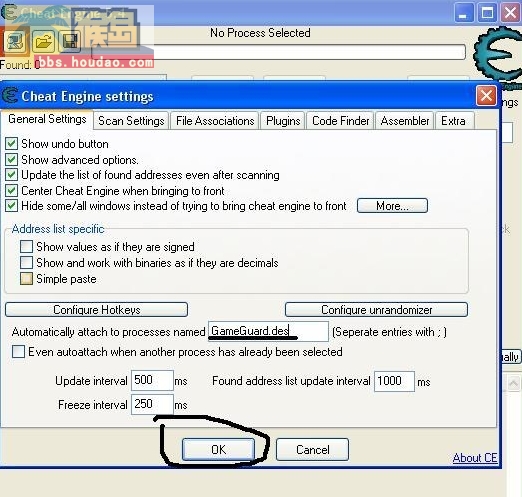Select the General Settings tab

[x=47, y=119]
